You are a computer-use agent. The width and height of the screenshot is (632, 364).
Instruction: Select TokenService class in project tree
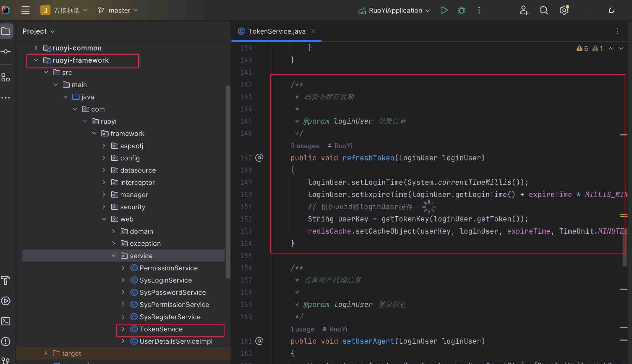(x=161, y=329)
